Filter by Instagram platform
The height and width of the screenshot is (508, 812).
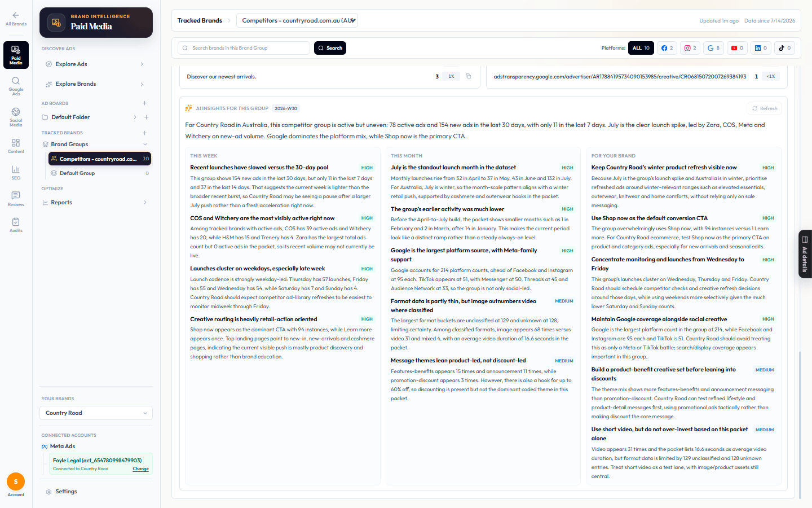[x=690, y=48]
